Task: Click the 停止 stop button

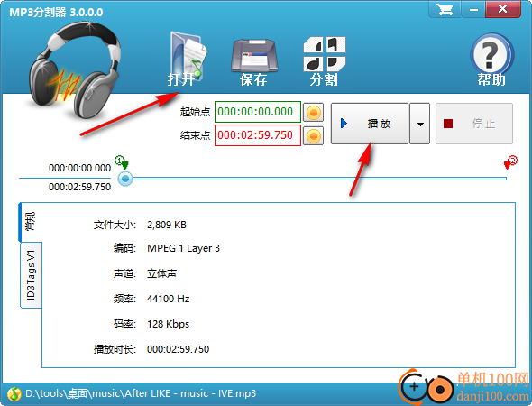Action: tap(474, 124)
